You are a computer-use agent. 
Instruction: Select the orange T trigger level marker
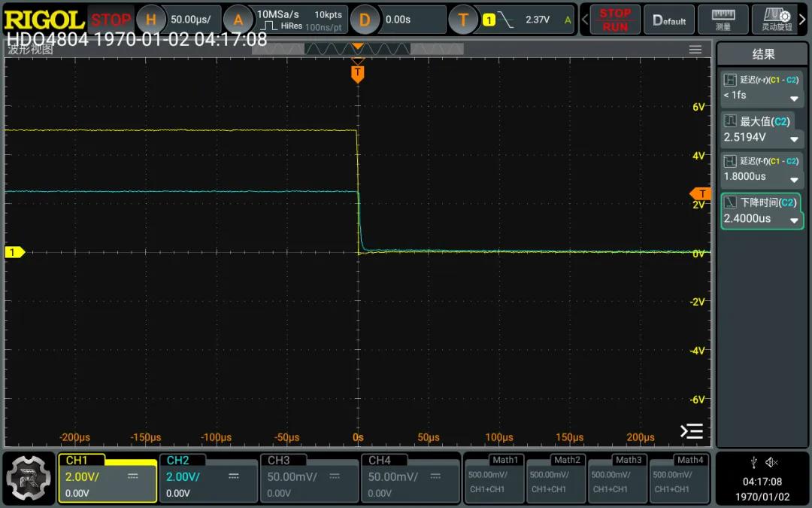tap(701, 193)
